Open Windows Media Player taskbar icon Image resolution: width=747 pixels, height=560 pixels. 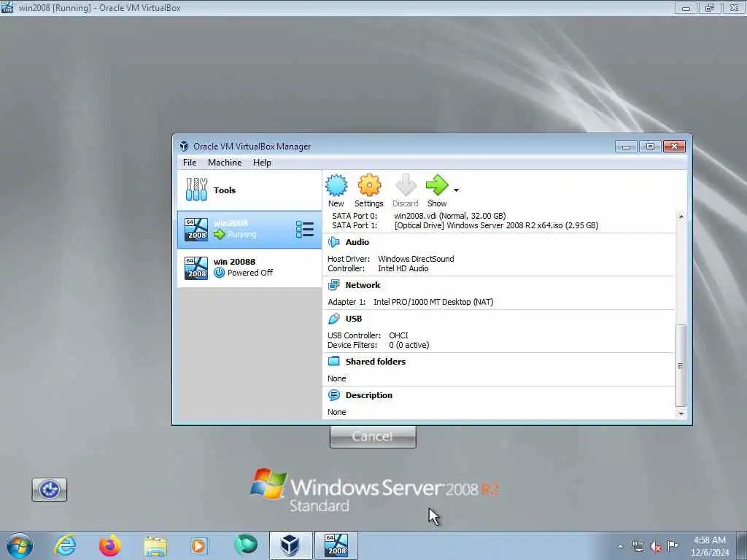point(199,545)
